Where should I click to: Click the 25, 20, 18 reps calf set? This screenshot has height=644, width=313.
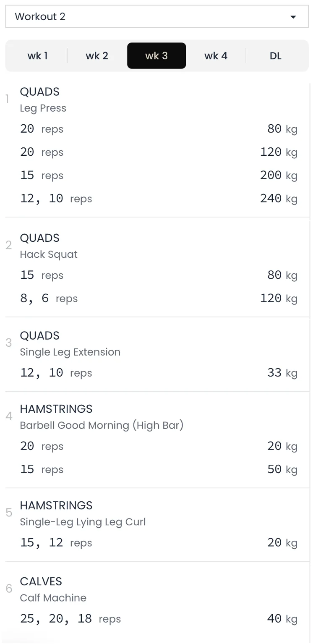click(x=70, y=619)
